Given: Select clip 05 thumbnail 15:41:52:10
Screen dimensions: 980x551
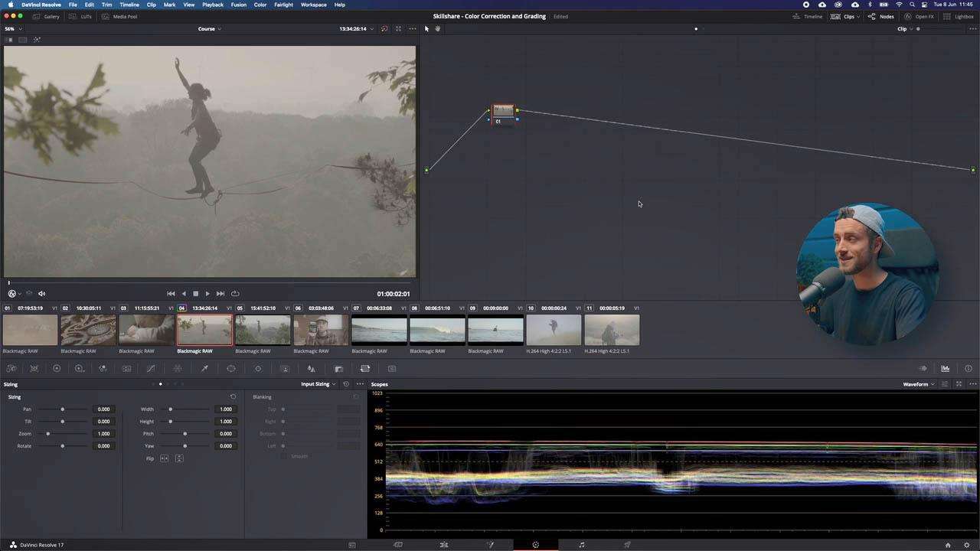Looking at the screenshot, I should coord(263,330).
